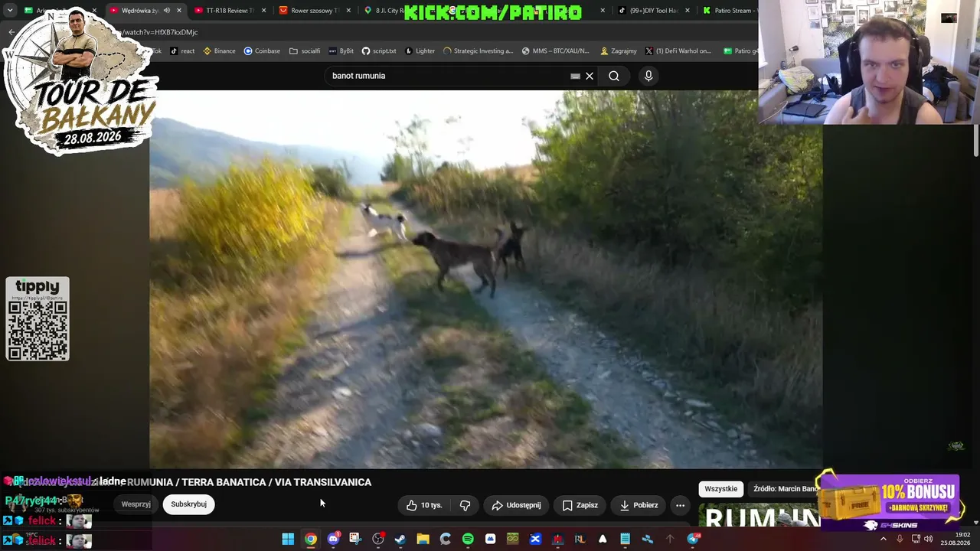
Task: Open the Binance bookmark
Action: coord(219,51)
